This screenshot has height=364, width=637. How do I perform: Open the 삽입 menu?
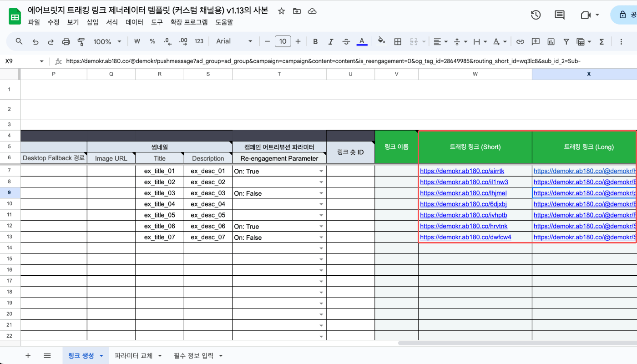[92, 22]
